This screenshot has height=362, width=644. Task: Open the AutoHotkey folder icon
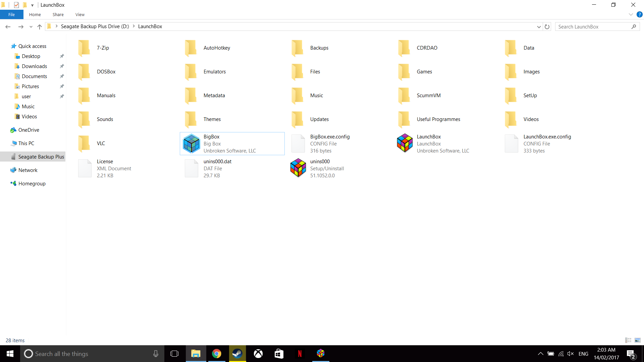pyautogui.click(x=191, y=48)
